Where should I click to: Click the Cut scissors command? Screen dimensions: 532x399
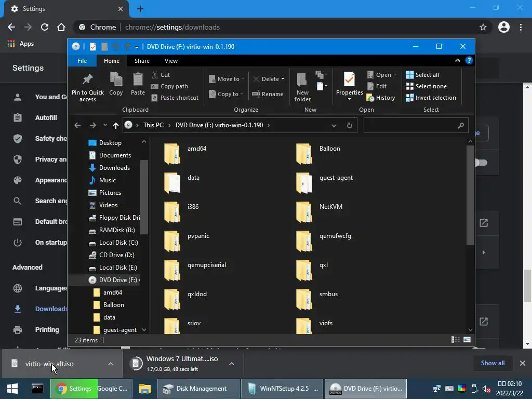click(x=161, y=75)
